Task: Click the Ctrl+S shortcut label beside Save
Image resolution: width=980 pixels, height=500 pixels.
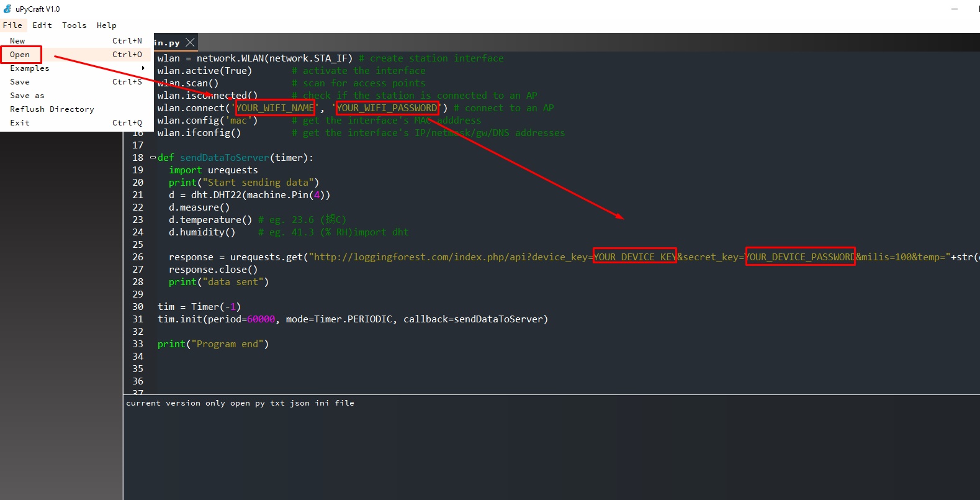Action: pyautogui.click(x=127, y=82)
